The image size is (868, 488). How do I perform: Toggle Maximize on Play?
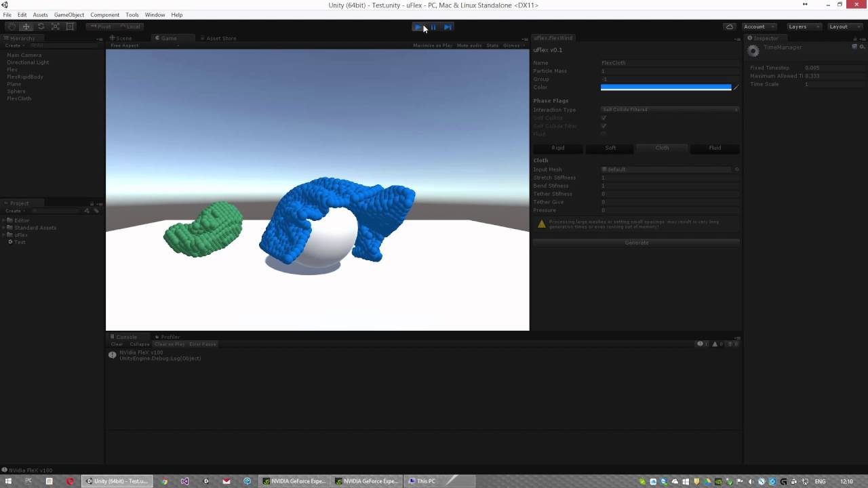pyautogui.click(x=433, y=45)
